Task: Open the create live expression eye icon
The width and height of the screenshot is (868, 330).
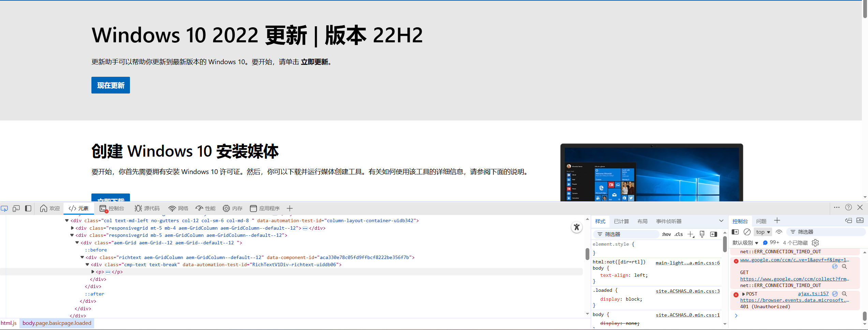Action: [779, 232]
